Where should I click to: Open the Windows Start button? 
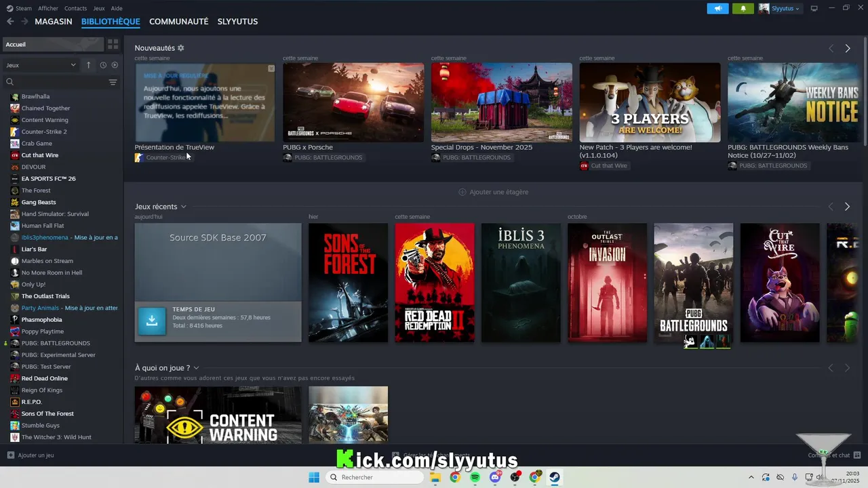click(314, 477)
